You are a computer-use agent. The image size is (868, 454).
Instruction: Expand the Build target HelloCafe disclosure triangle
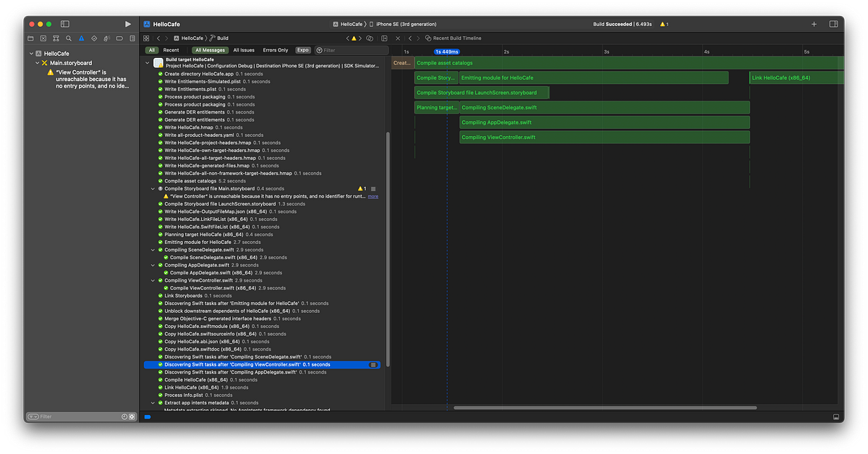[x=148, y=63]
